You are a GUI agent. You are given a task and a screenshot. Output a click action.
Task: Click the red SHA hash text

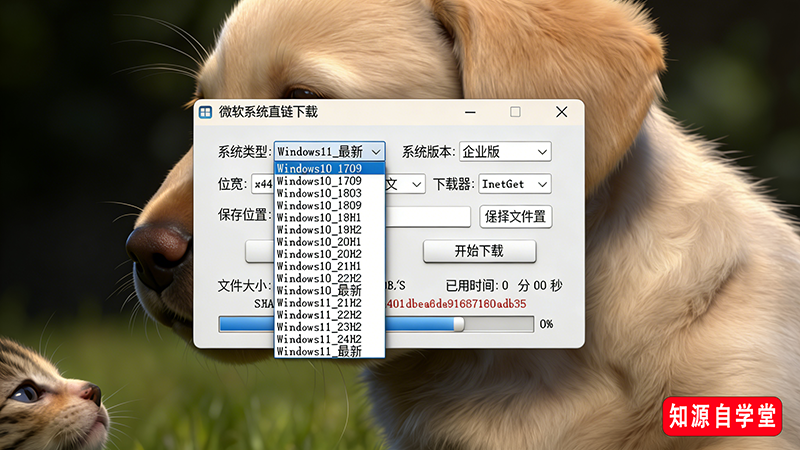(x=456, y=304)
